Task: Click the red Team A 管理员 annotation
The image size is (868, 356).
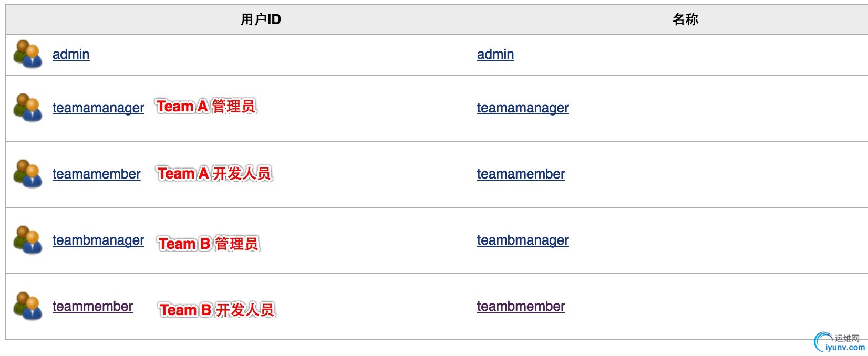Action: coord(206,107)
